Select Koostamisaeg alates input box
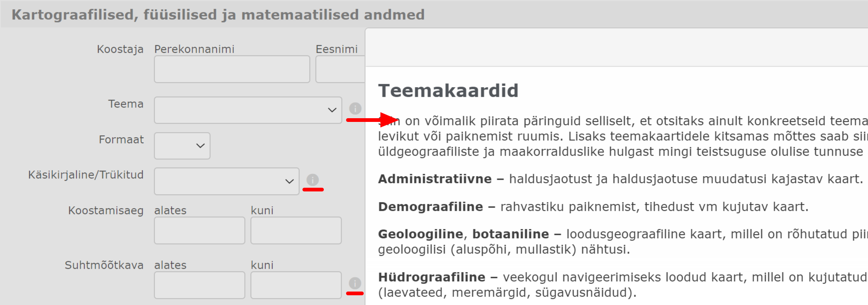This screenshot has height=305, width=868. 199,230
